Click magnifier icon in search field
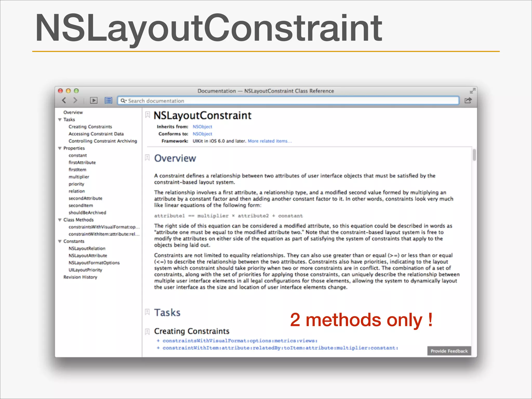 [123, 101]
